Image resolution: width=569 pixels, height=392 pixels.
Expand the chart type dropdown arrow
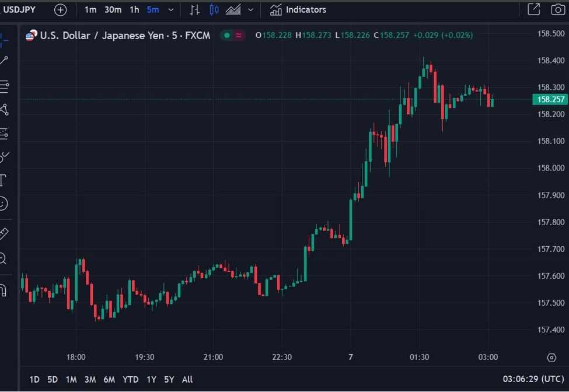(251, 10)
